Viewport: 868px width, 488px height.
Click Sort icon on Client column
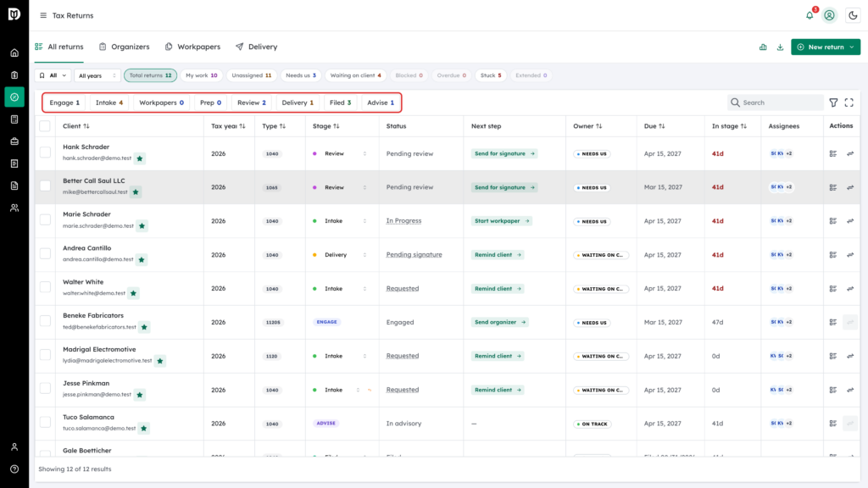tap(86, 126)
